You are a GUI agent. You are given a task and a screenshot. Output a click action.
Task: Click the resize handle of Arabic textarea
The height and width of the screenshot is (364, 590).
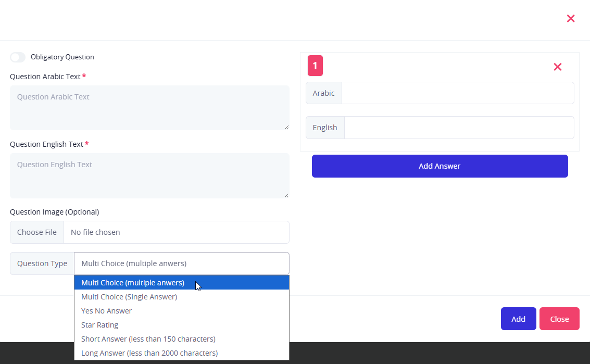point(286,127)
